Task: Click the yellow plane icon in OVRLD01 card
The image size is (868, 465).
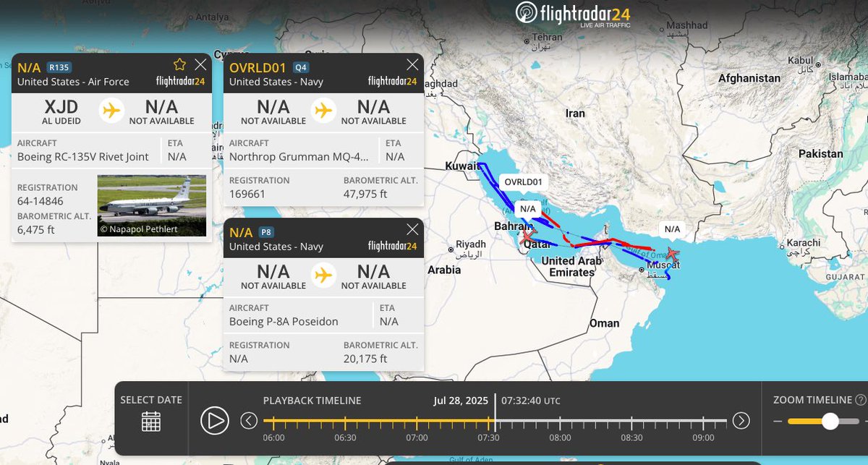Action: click(x=323, y=111)
